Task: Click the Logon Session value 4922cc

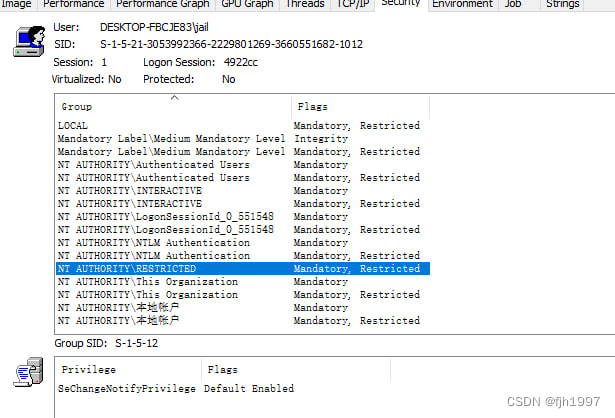Action: [240, 62]
